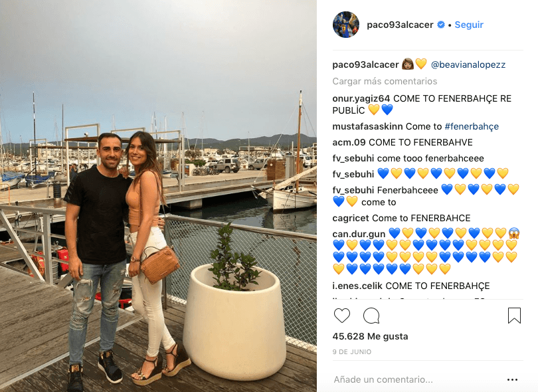View the 45.628 Me gusta likes list
The image size is (538, 392).
click(x=370, y=336)
